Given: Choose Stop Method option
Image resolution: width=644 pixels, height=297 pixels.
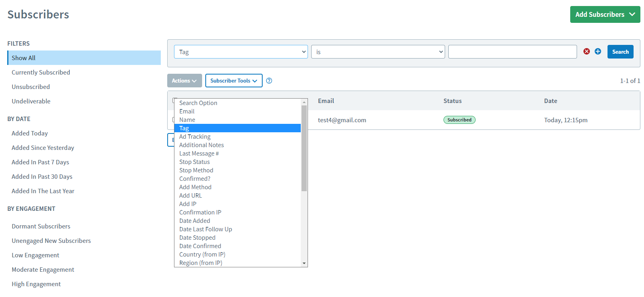Looking at the screenshot, I should (x=237, y=170).
